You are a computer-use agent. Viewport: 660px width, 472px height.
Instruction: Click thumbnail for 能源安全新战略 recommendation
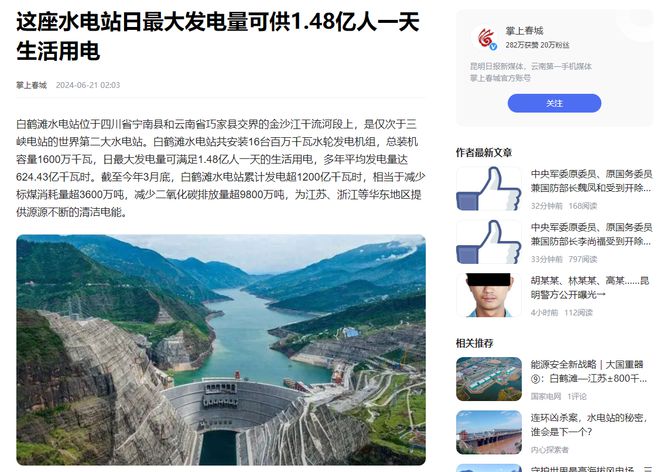click(489, 379)
